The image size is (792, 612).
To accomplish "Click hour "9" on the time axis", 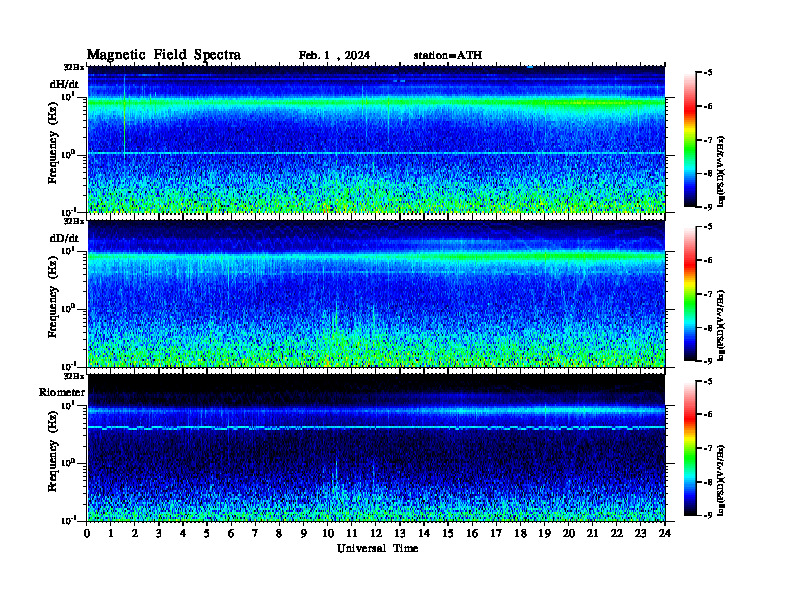I will coord(304,533).
